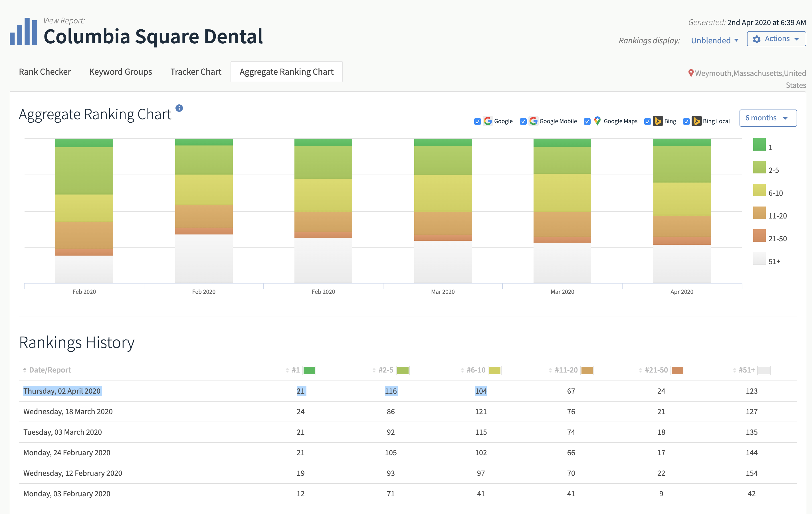Disable the Google Maps checkbox

[x=587, y=121]
